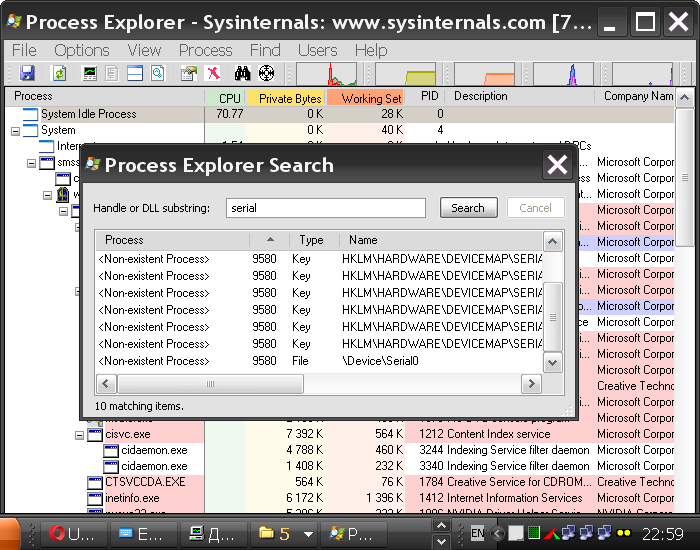Screen dimensions: 700x550
Task: Sort main list by Description column
Action: click(x=521, y=96)
